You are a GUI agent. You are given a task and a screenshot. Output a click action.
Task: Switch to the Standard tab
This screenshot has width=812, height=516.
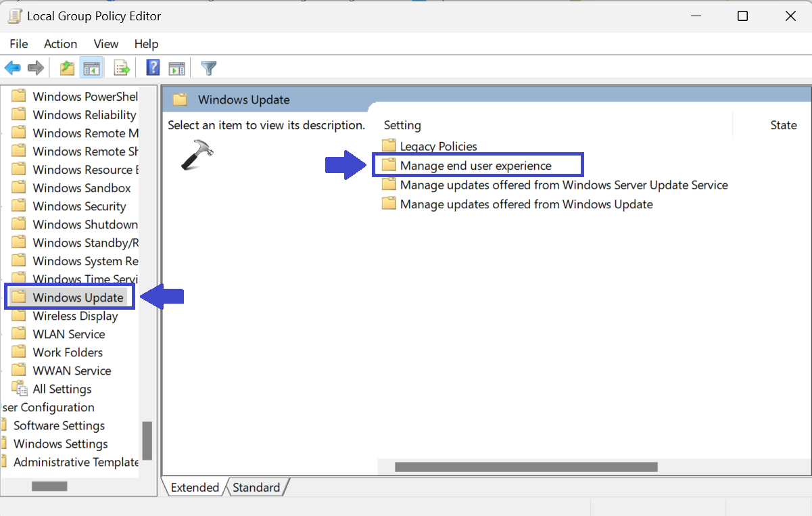click(x=256, y=487)
